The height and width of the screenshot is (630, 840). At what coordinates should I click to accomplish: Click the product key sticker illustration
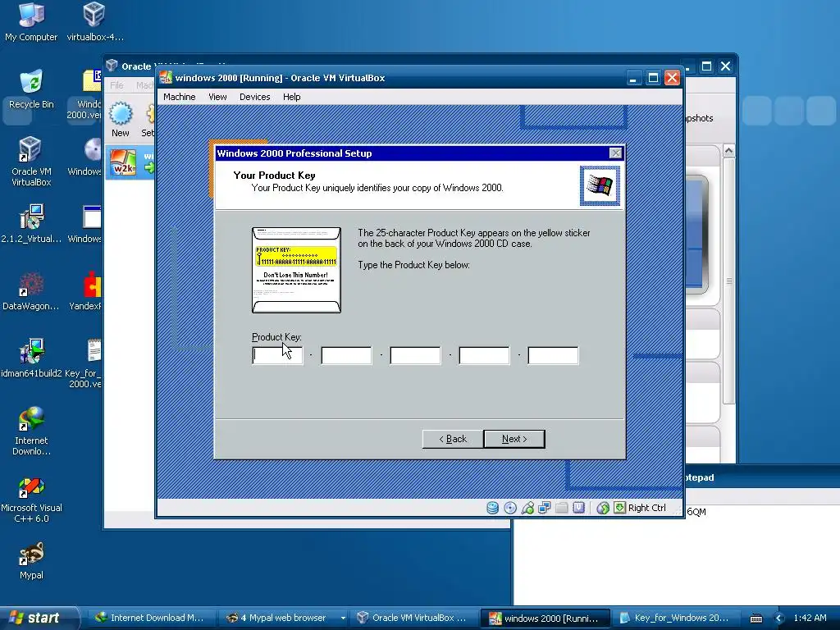296,270
